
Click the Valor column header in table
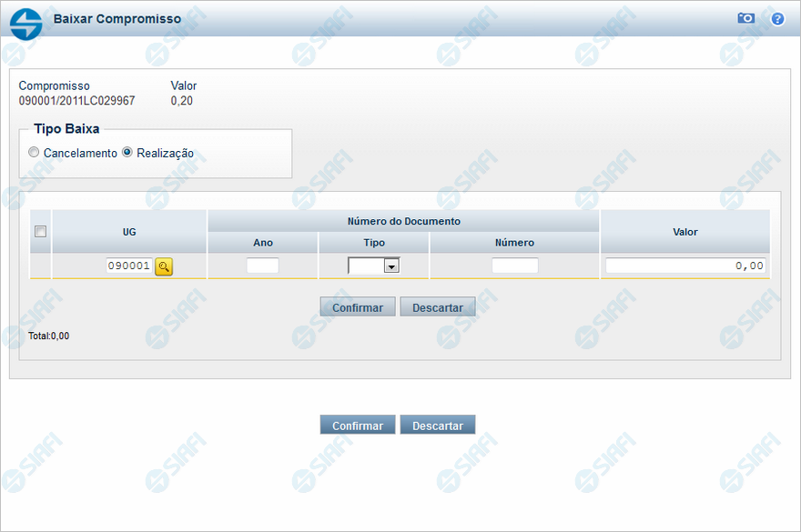(x=684, y=232)
